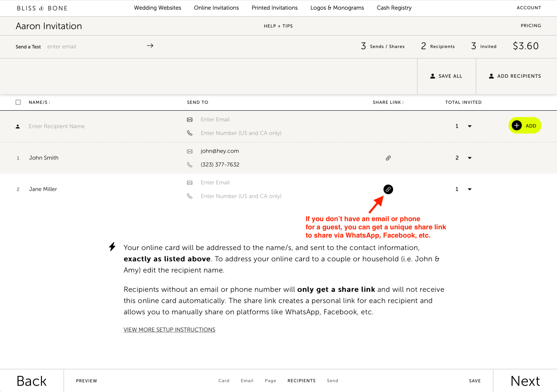Click phone icon in Jane Miller's row
The image size is (557, 392).
pyautogui.click(x=190, y=196)
